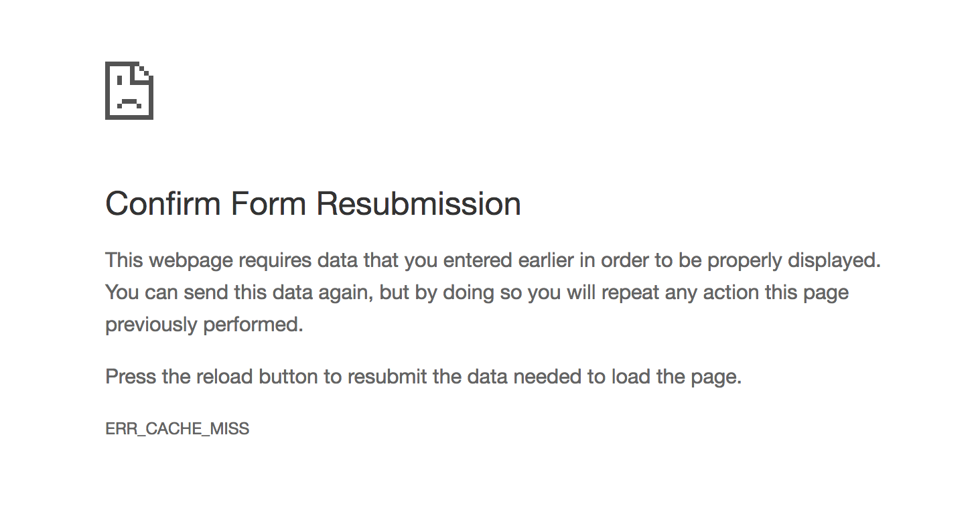The height and width of the screenshot is (524, 980).
Task: Click the word "repeat" in the description
Action: (632, 292)
